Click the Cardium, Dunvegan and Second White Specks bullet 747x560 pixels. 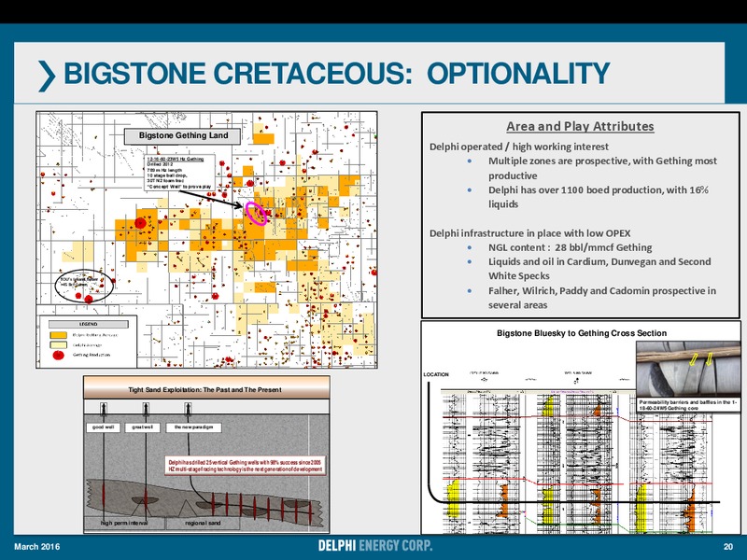coord(599,269)
